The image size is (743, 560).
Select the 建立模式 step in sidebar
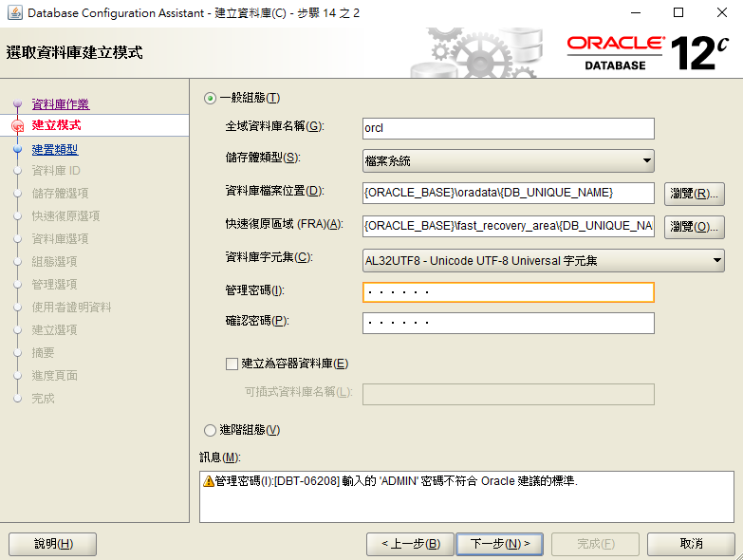click(56, 125)
